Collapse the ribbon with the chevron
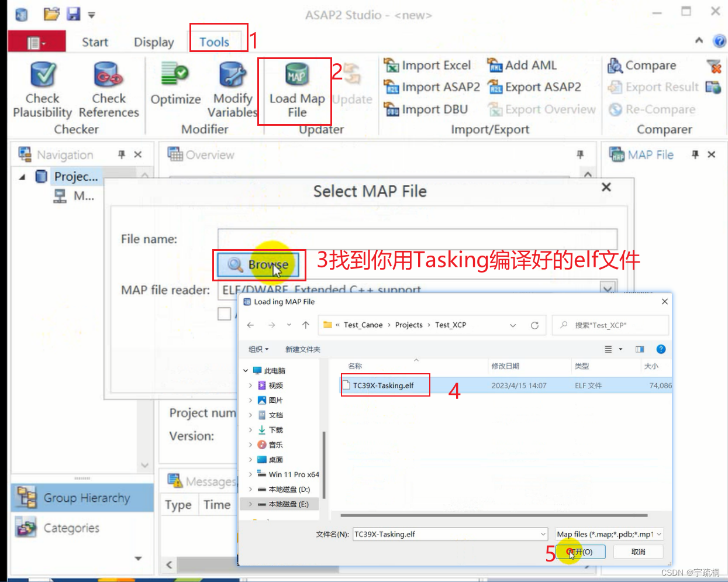This screenshot has width=728, height=582. coord(699,40)
